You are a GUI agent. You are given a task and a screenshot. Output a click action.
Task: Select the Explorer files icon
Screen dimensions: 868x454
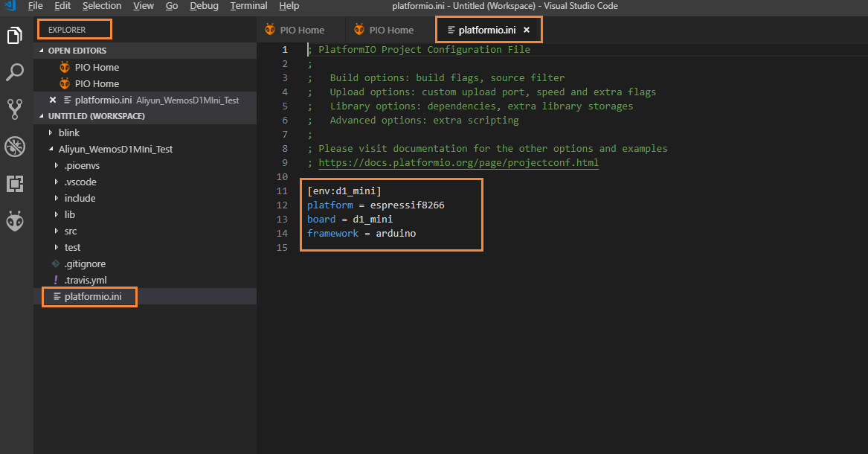click(14, 35)
